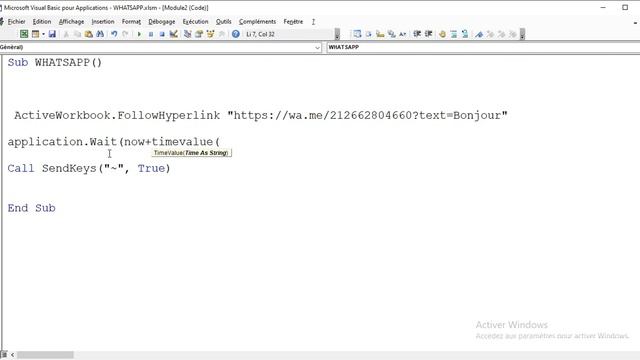
Task: Click the Cut scissors icon
Action: click(x=66, y=34)
